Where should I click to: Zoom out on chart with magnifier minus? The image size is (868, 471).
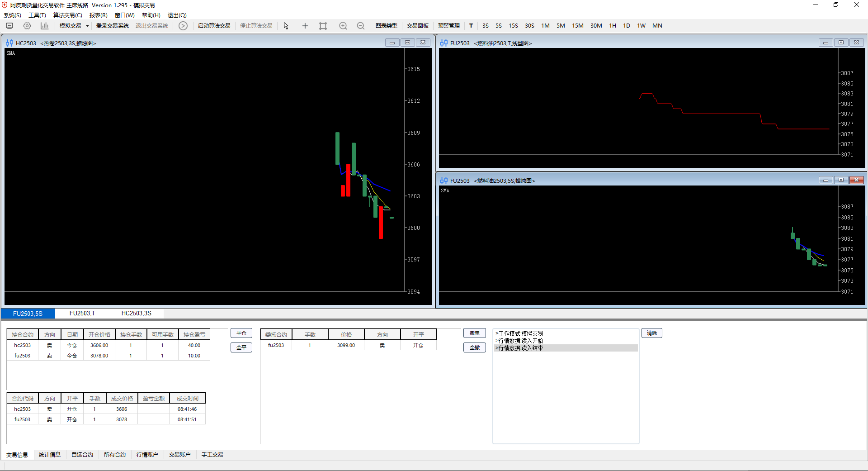[360, 26]
